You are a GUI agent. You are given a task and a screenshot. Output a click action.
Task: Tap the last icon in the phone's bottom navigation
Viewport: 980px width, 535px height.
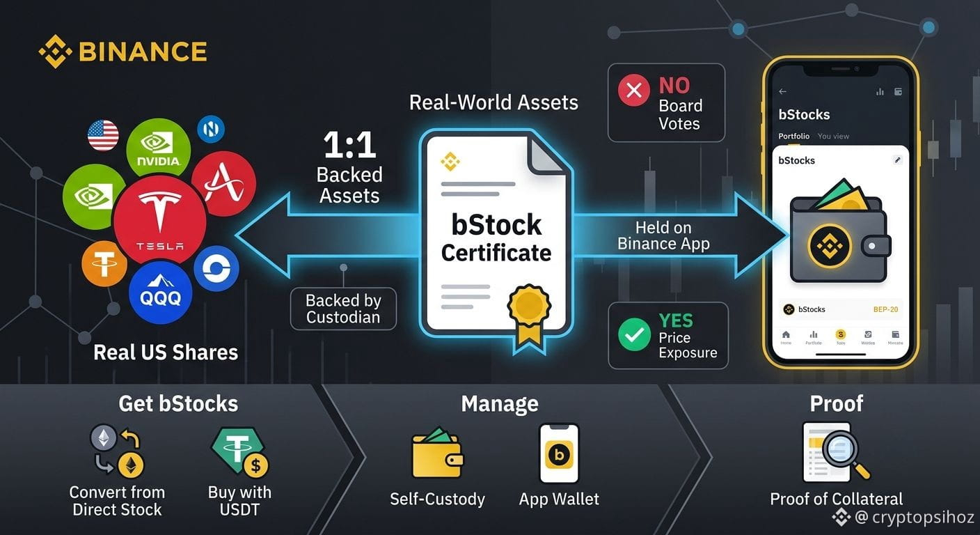pyautogui.click(x=895, y=335)
